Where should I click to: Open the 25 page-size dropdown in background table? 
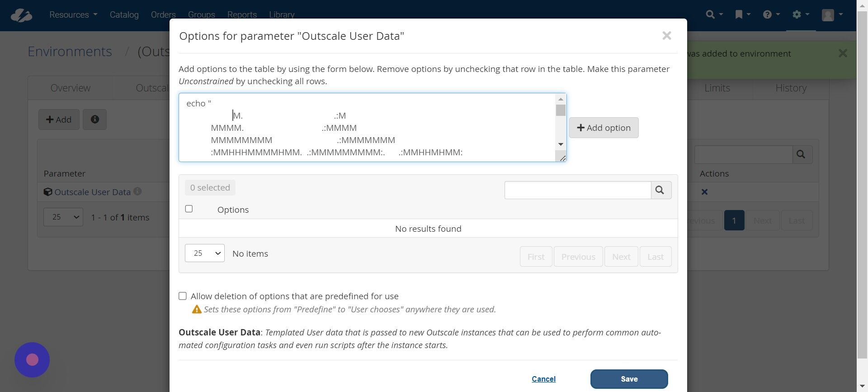click(x=63, y=217)
